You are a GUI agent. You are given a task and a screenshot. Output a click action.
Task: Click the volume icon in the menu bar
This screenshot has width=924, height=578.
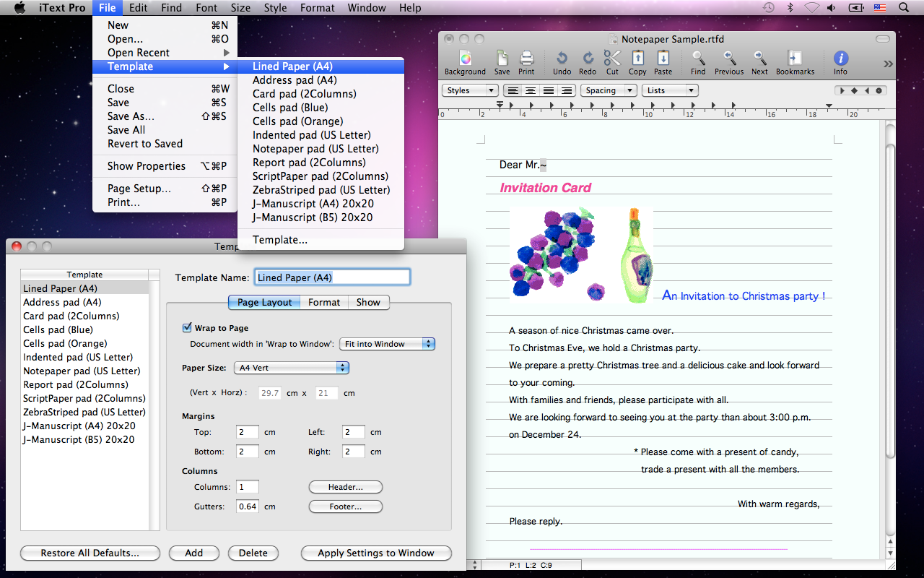(832, 8)
